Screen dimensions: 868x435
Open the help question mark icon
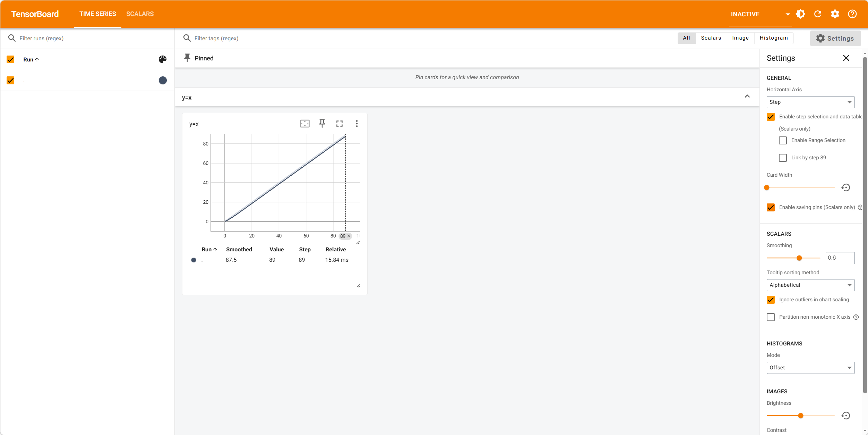click(x=852, y=14)
